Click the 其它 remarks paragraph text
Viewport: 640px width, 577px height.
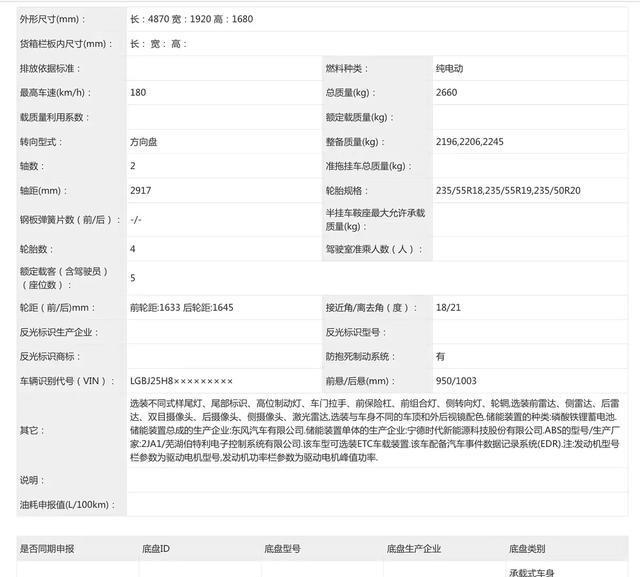[370, 429]
